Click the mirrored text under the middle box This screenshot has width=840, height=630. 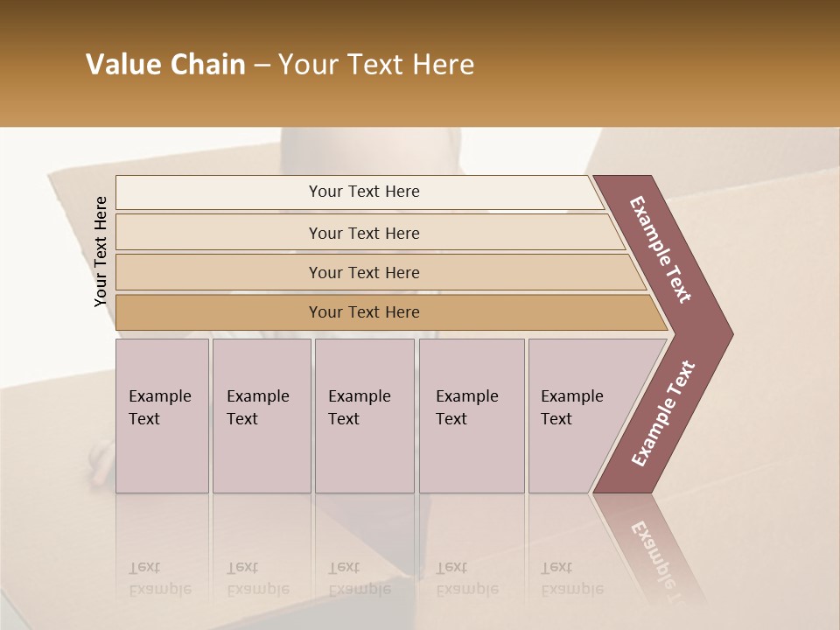pos(360,578)
